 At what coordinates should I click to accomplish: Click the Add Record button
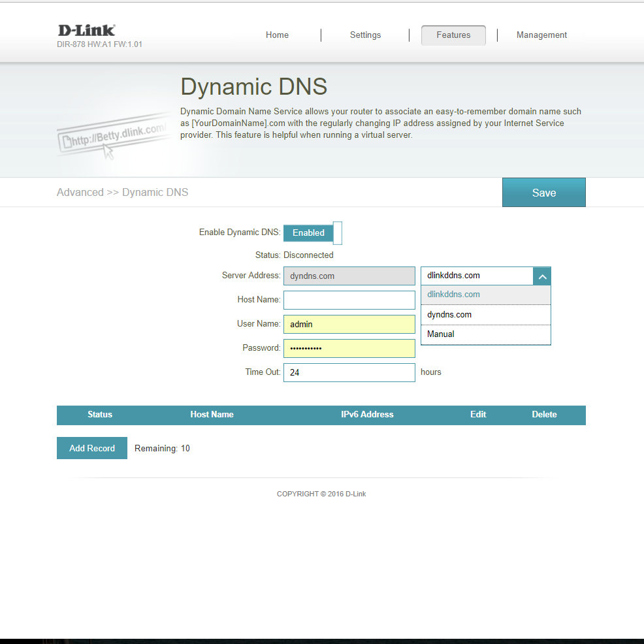[92, 448]
